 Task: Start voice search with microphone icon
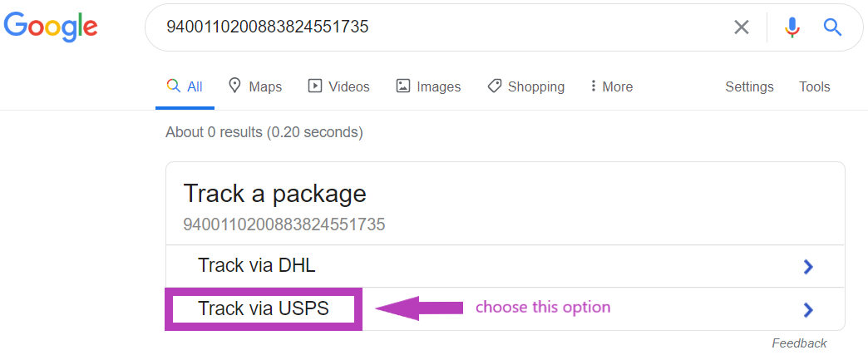click(792, 27)
